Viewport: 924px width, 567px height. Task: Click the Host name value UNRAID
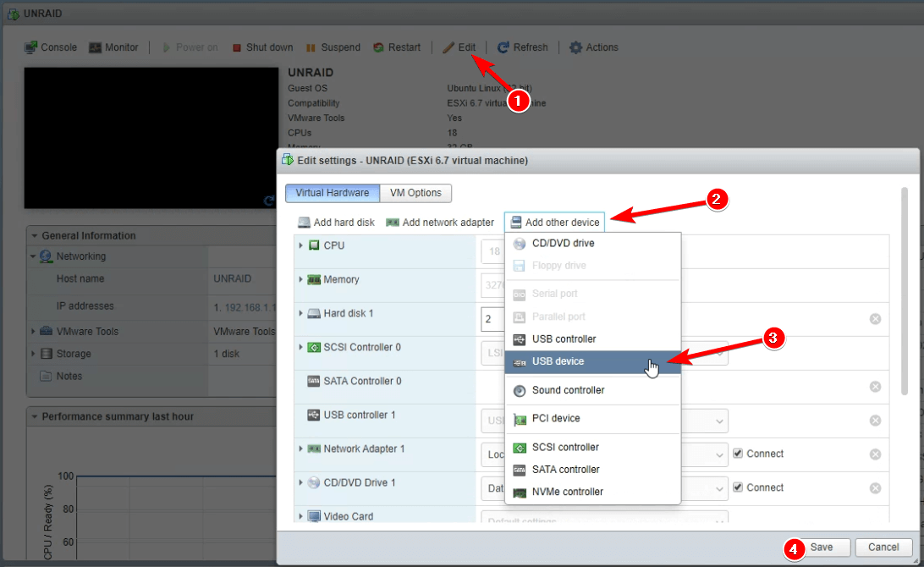click(x=232, y=278)
